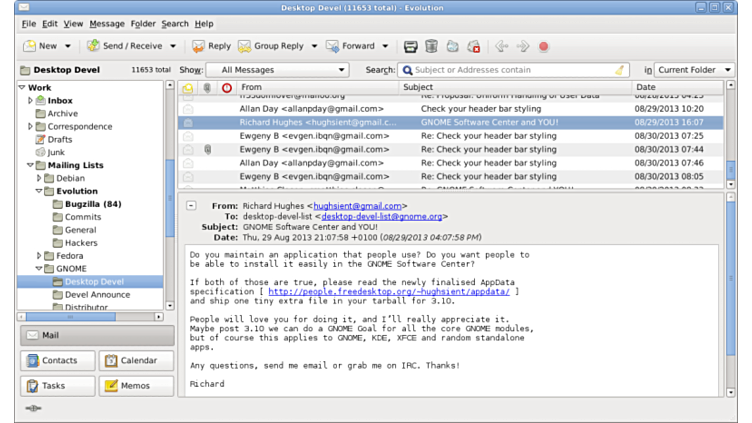Open the Show 'All Messages' dropdown
This screenshot has height=423, width=752.
pos(277,70)
